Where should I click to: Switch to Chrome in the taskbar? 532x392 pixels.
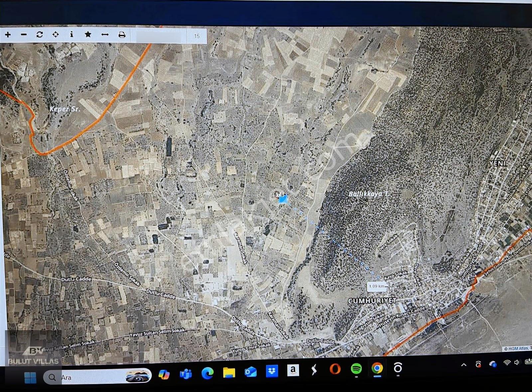tap(377, 368)
